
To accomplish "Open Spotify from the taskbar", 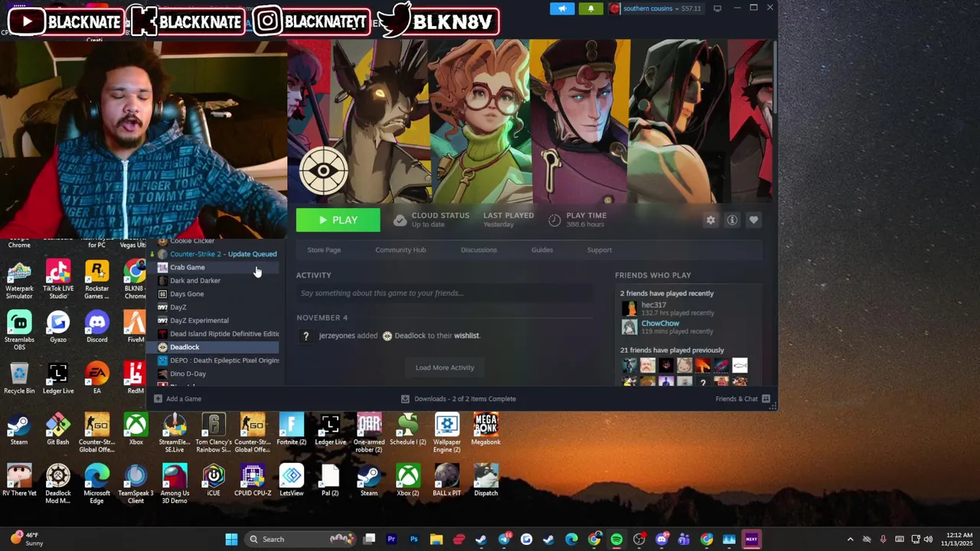I will point(616,540).
